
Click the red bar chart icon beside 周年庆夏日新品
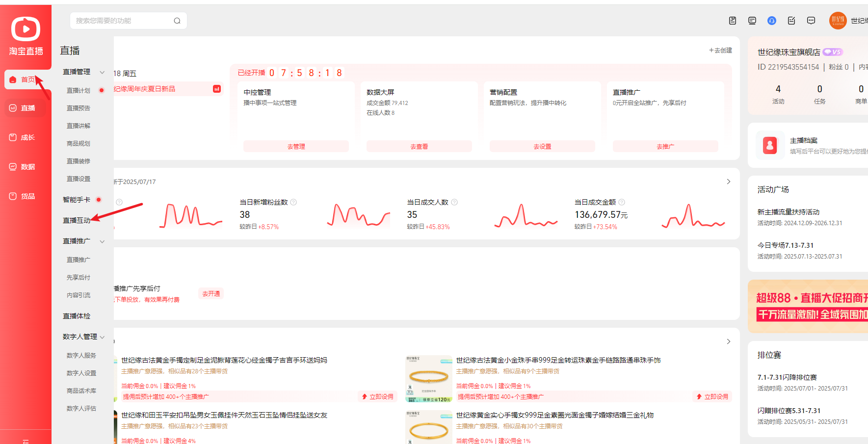217,89
